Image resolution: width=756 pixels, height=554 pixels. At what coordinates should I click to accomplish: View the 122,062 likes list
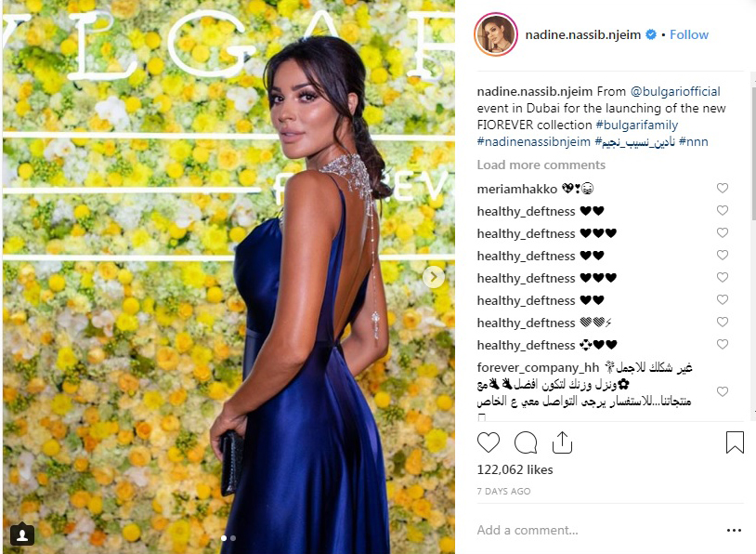[x=515, y=469]
